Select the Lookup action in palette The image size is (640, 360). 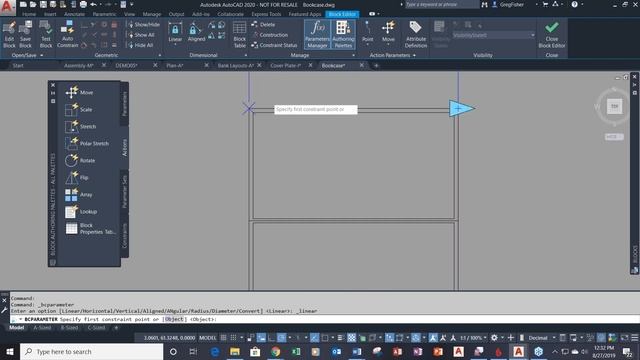coord(81,211)
